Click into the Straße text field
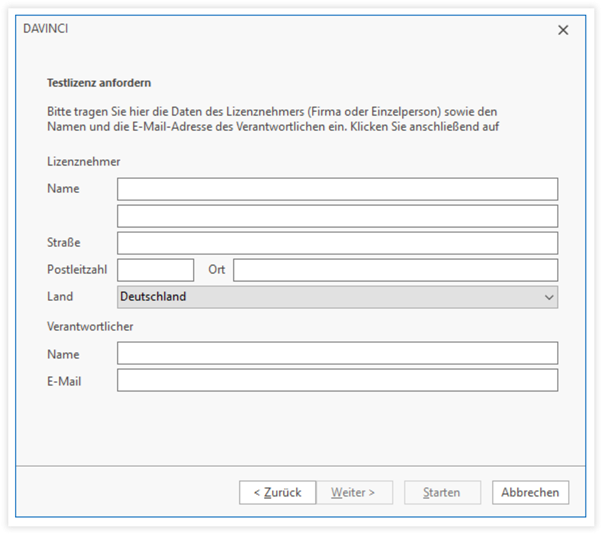Screen dimensions: 602x534 337,243
